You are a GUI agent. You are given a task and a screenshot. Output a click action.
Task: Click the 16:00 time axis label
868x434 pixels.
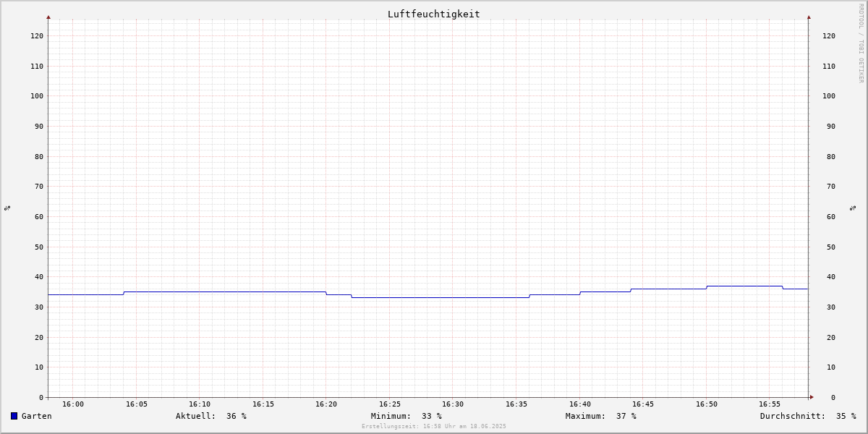tap(73, 404)
